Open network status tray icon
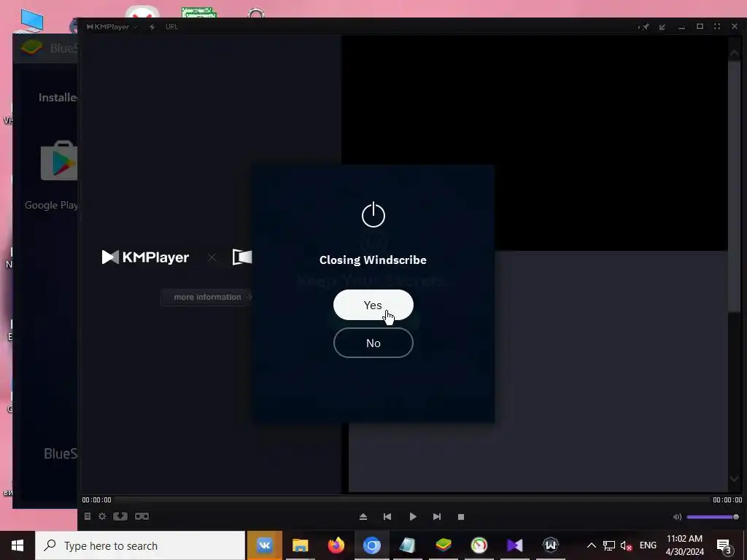The image size is (747, 560). tap(609, 545)
